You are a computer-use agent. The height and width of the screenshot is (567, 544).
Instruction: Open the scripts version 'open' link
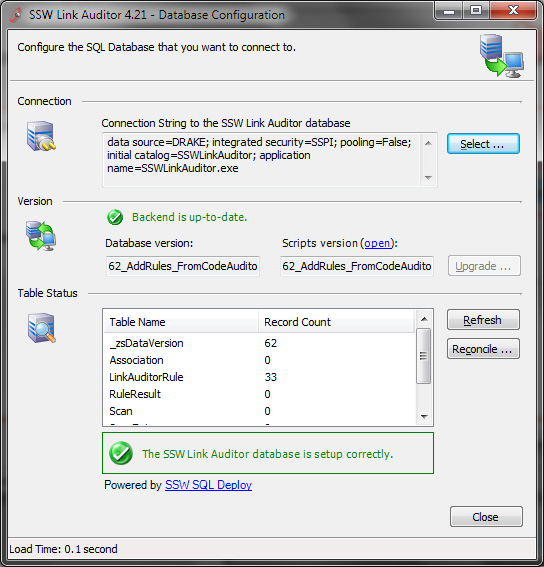coord(377,243)
